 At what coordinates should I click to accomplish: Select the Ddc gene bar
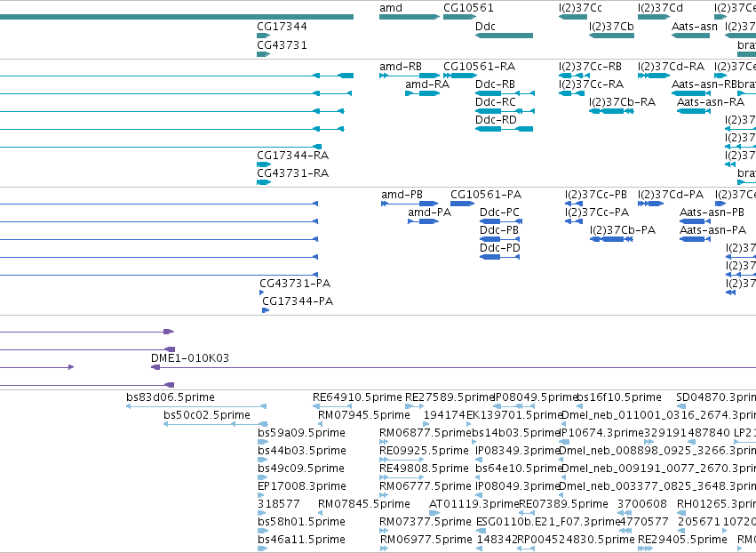(505, 36)
